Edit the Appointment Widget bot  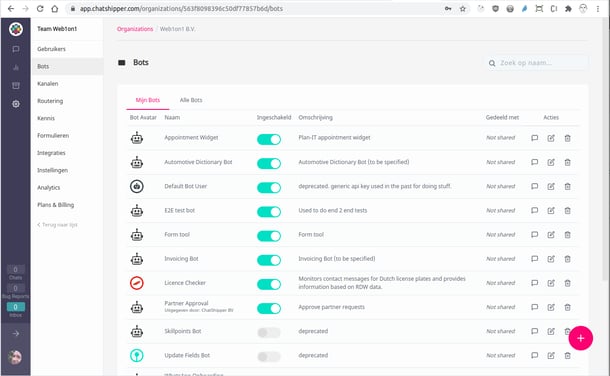[551, 138]
